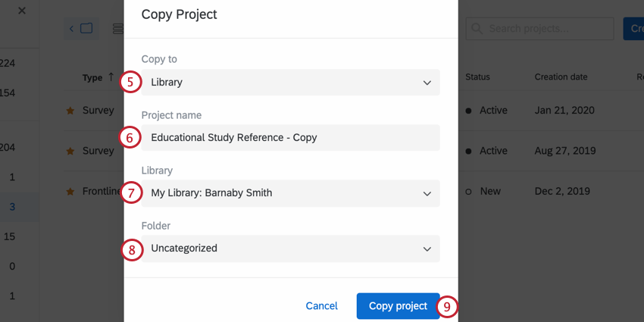Click the star on the first Survey row

tap(70, 111)
